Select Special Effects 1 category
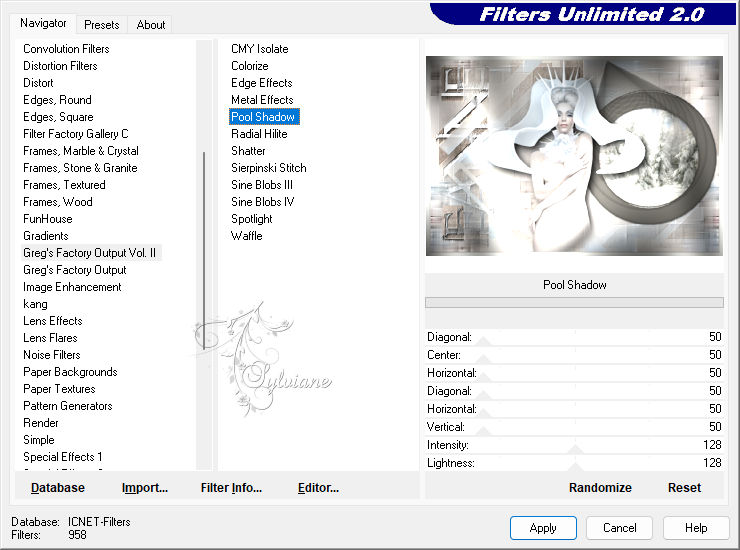This screenshot has height=550, width=740. point(62,457)
